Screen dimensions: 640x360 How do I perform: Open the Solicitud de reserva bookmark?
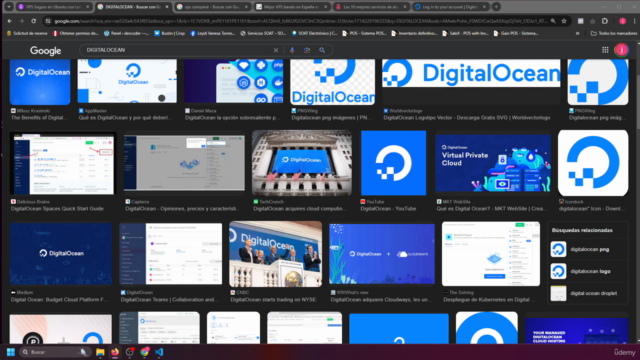coord(27,33)
